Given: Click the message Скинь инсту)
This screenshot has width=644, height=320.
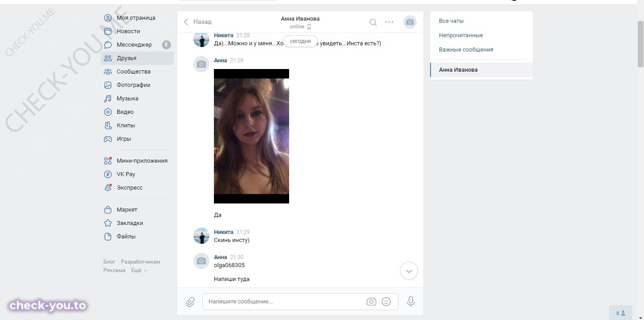Looking at the screenshot, I should click(x=232, y=240).
